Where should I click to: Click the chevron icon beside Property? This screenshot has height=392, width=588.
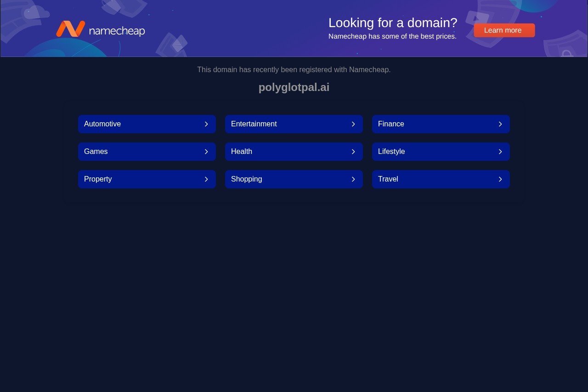click(x=206, y=179)
